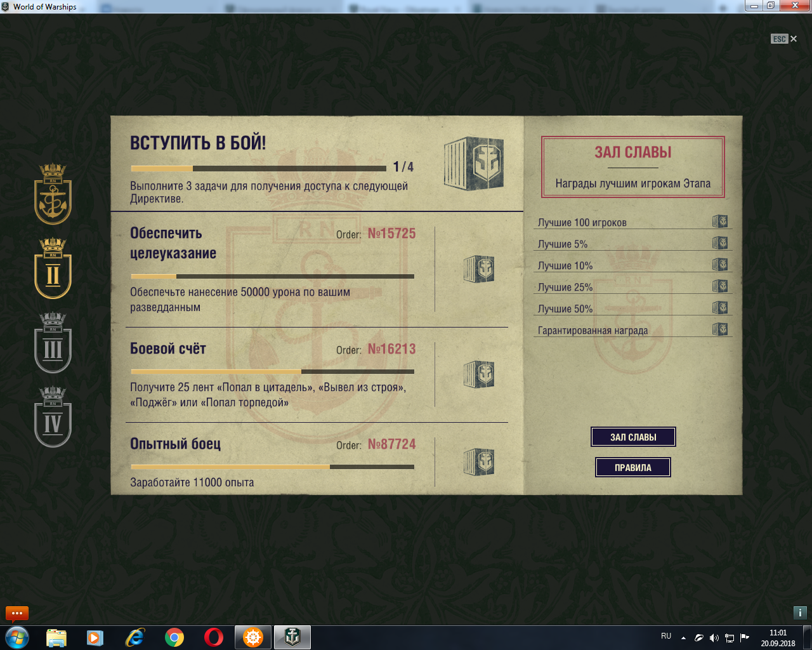The height and width of the screenshot is (650, 812).
Task: Open the stage III badge
Action: click(53, 343)
